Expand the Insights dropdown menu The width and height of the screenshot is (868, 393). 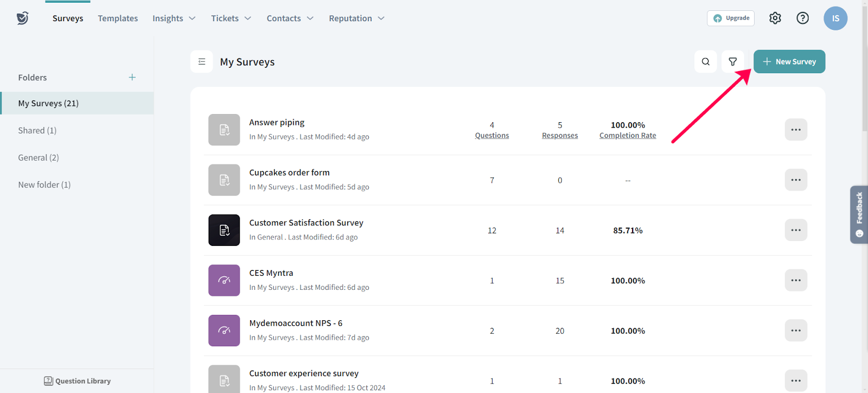(x=174, y=18)
